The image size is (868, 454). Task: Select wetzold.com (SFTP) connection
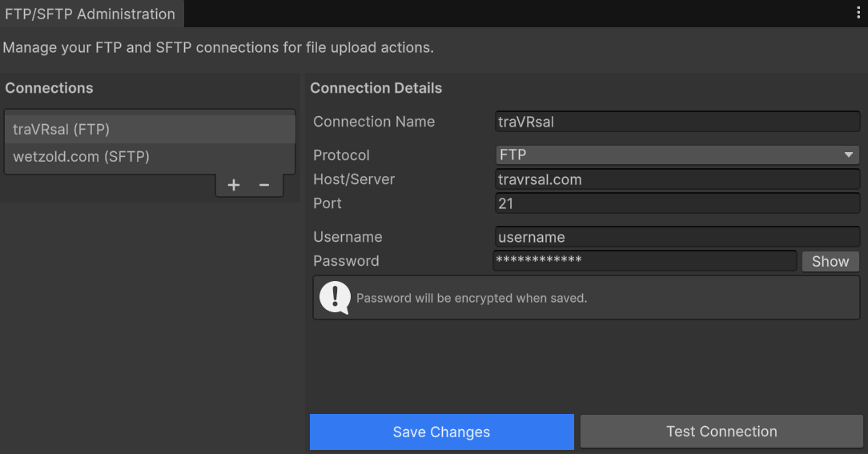150,157
